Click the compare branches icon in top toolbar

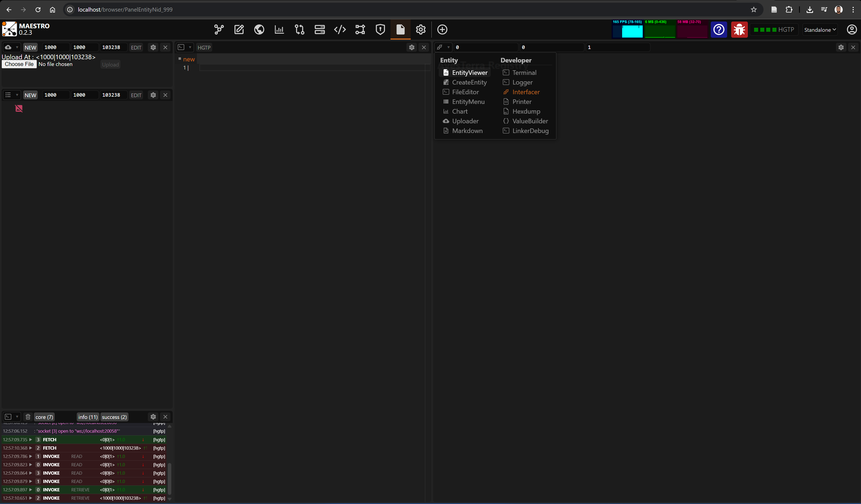pyautogui.click(x=299, y=29)
